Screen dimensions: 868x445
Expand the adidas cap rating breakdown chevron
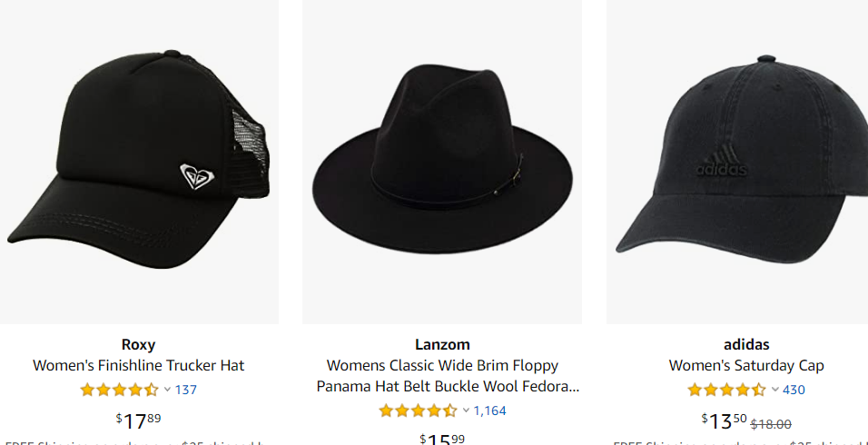pyautogui.click(x=774, y=390)
